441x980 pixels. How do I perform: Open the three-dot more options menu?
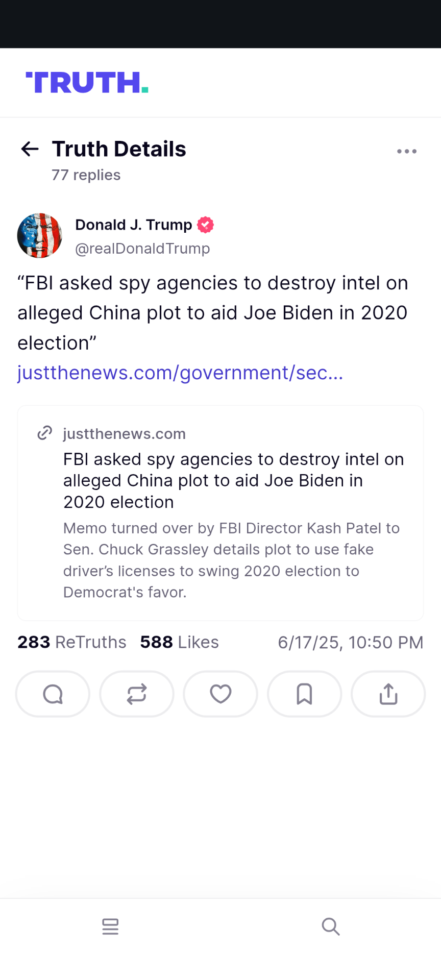407,151
